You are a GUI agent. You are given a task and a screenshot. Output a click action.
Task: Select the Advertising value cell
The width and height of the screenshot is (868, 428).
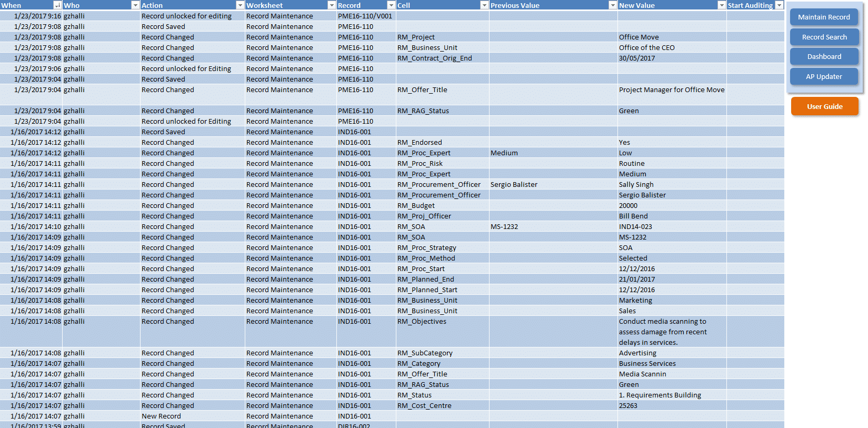[672, 353]
